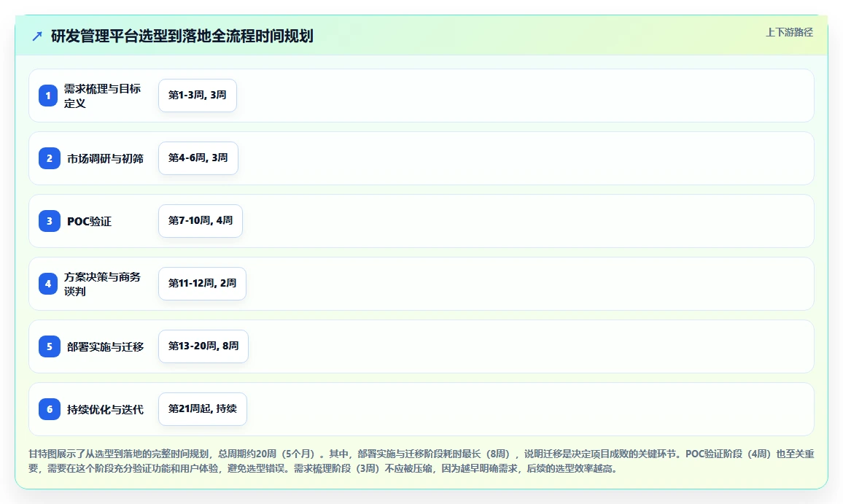Click step number 1 badge

coord(48,96)
